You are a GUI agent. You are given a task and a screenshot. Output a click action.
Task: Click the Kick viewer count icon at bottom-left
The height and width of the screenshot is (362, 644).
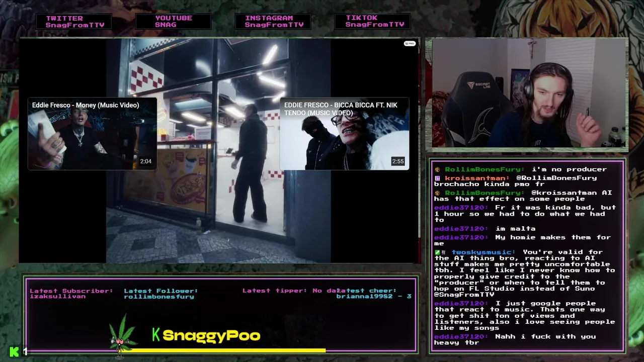point(14,351)
